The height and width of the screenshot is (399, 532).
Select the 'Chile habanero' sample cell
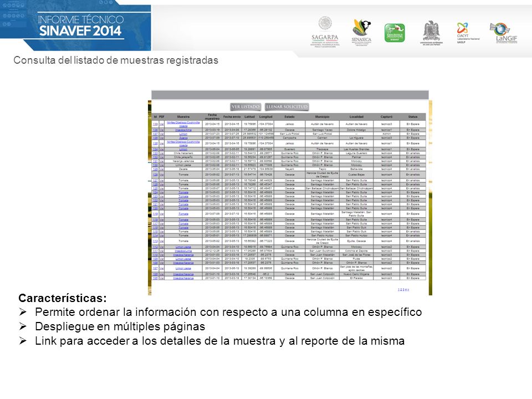pyautogui.click(x=183, y=153)
